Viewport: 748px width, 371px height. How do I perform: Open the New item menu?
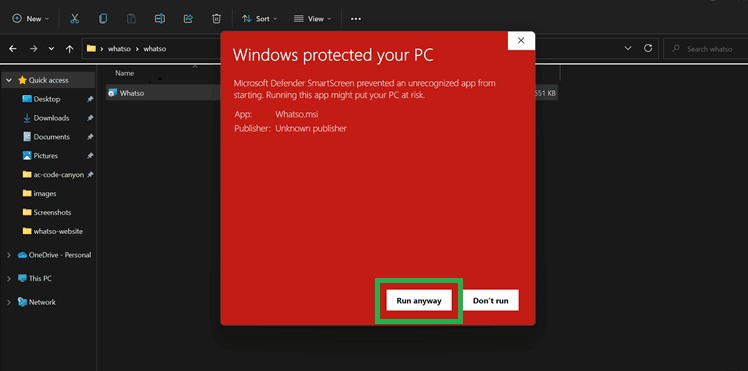pos(31,19)
